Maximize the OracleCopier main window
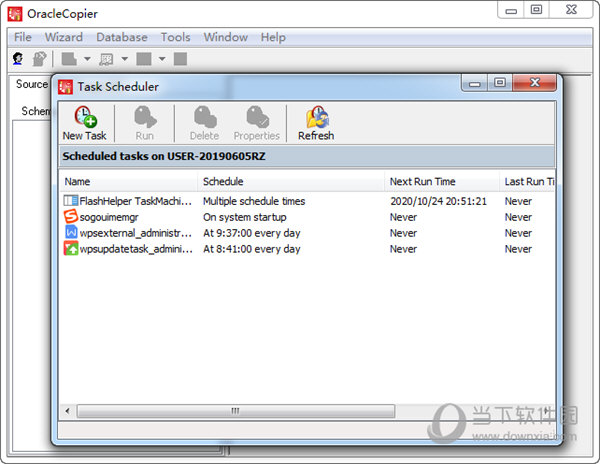The width and height of the screenshot is (600, 464). point(536,10)
